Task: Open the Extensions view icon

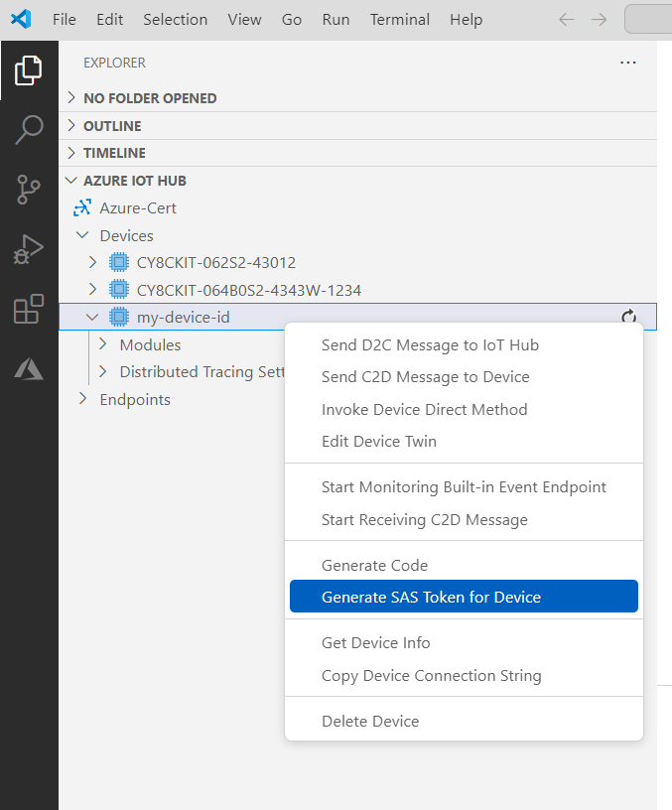Action: [x=29, y=309]
